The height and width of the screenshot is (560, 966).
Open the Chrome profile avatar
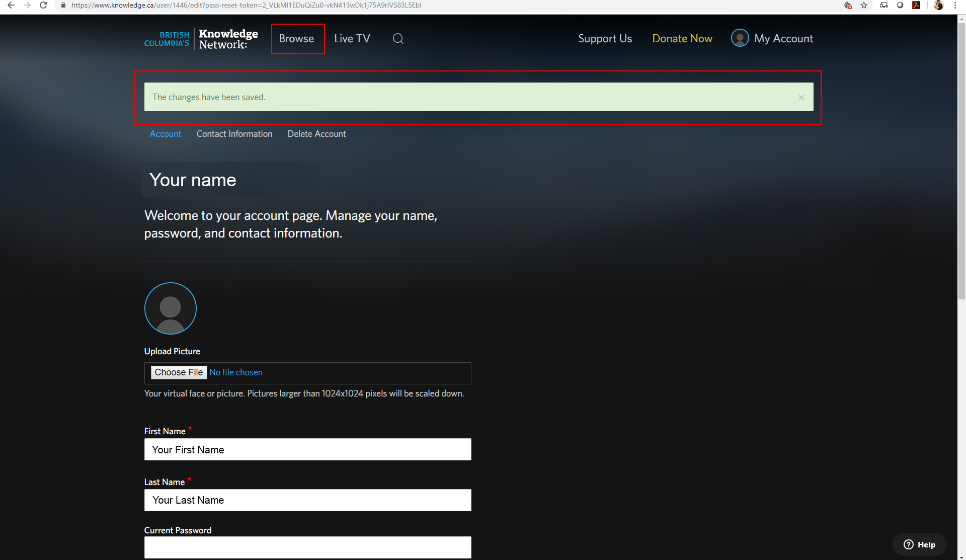point(938,5)
